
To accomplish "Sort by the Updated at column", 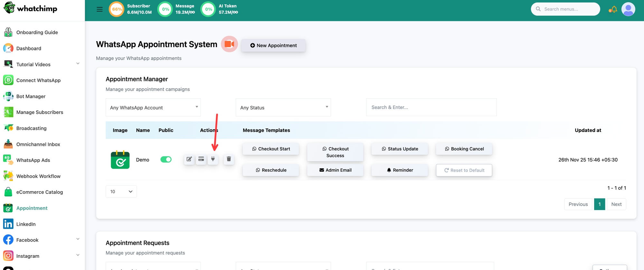I will (x=588, y=130).
